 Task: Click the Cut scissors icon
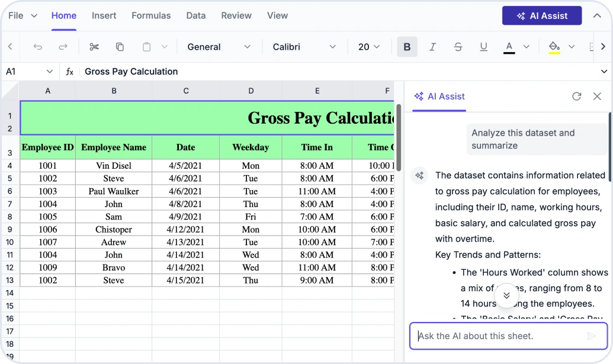94,47
